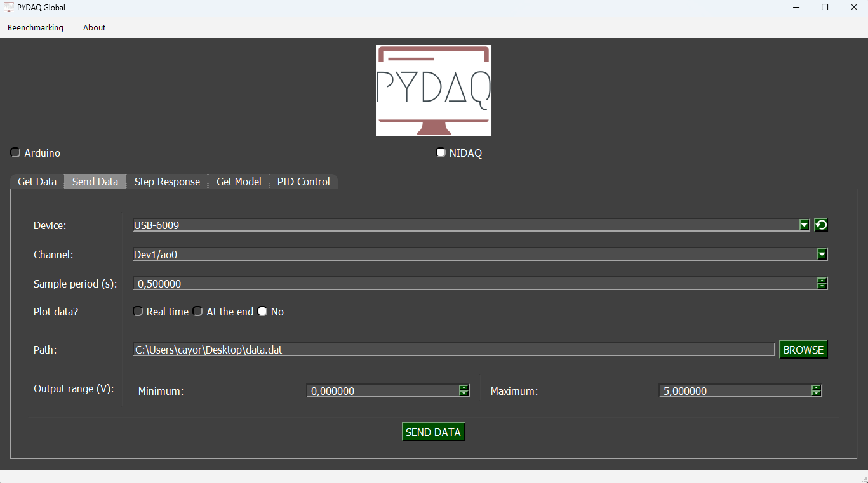Click the Path text field
This screenshot has width=868, height=483.
(x=453, y=350)
